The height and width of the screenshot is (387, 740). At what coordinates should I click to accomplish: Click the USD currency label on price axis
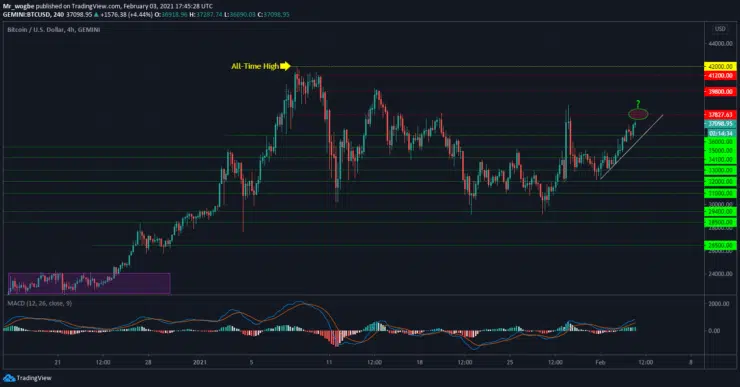720,29
